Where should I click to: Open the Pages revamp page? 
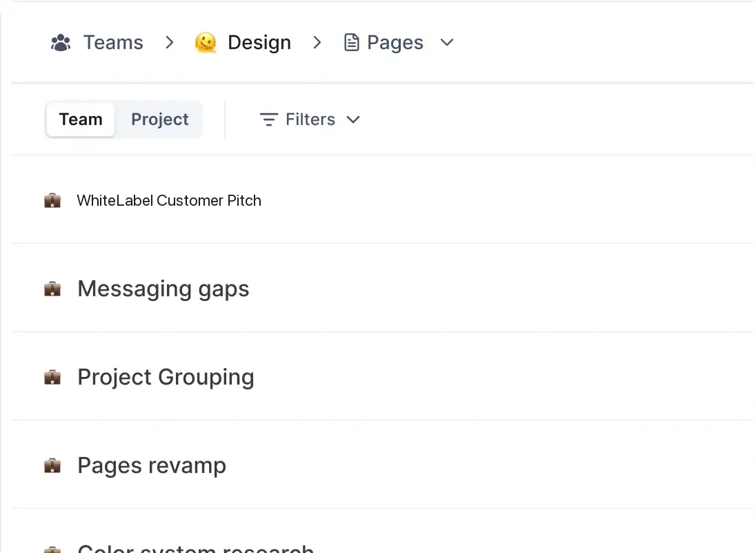(152, 465)
